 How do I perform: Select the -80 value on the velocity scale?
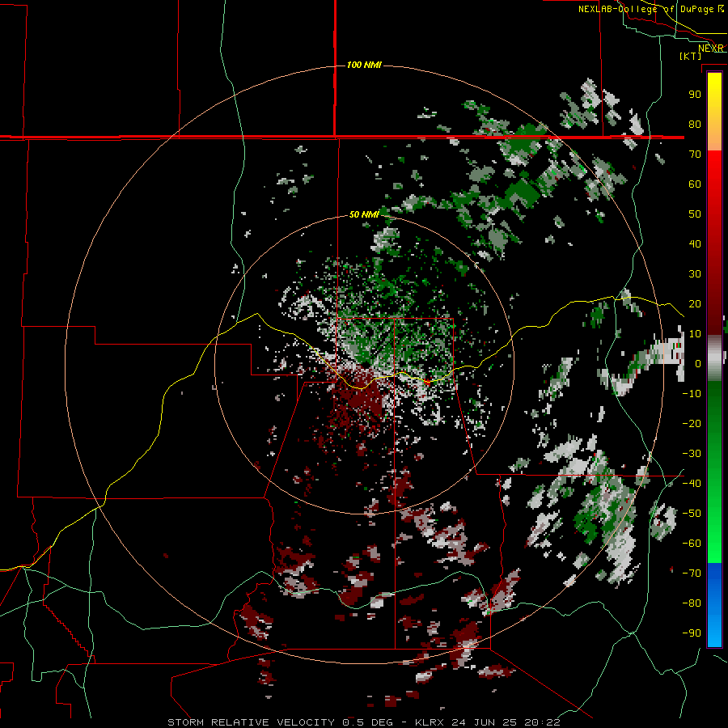coord(692,603)
